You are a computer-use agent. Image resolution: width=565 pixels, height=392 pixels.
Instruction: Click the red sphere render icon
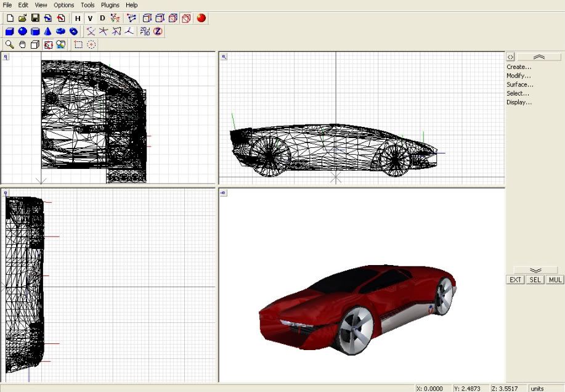(x=201, y=18)
